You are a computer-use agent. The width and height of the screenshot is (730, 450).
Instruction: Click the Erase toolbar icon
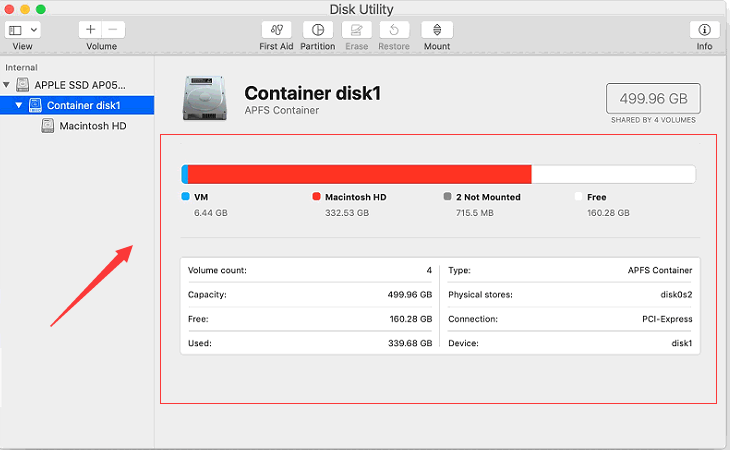pos(357,30)
